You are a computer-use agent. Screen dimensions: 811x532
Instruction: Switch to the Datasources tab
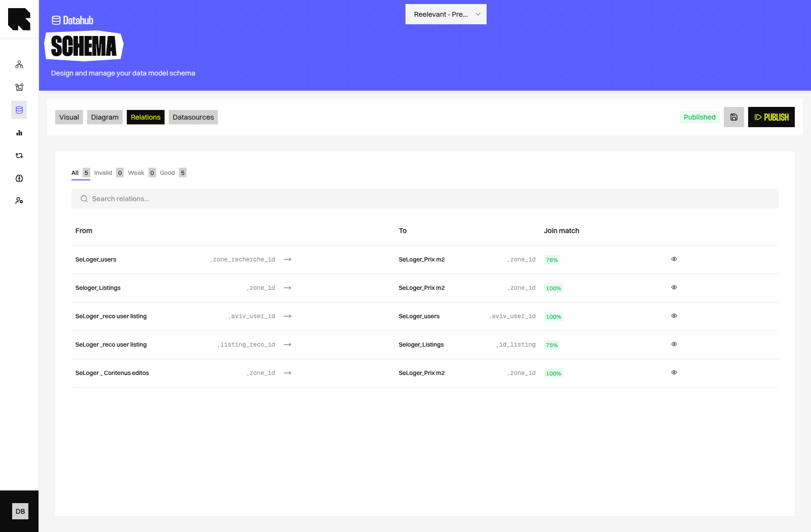pyautogui.click(x=193, y=117)
